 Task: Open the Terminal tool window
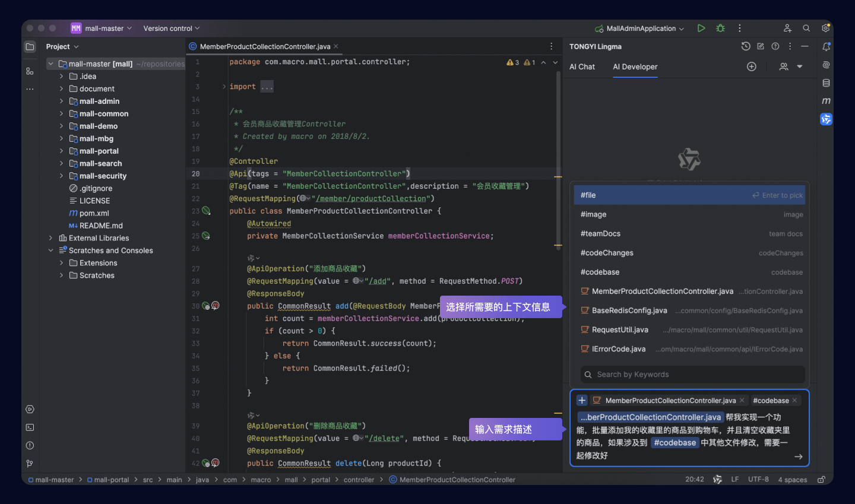[x=30, y=427]
